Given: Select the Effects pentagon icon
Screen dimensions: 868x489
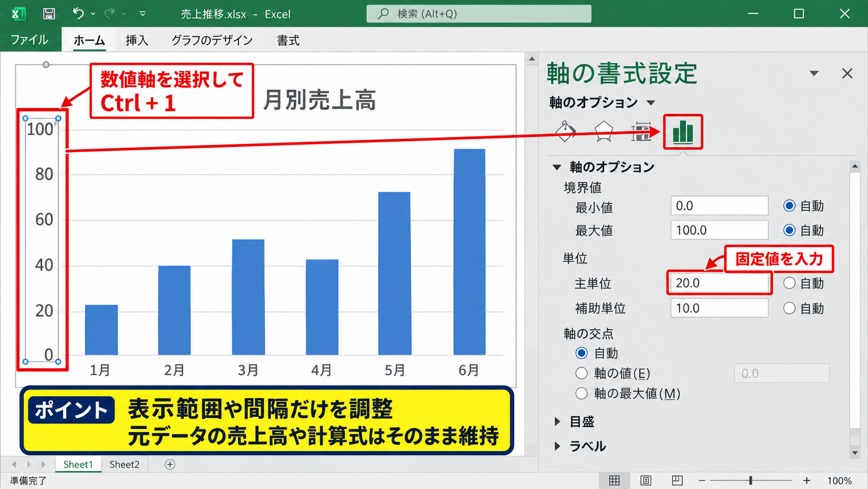Looking at the screenshot, I should point(604,131).
